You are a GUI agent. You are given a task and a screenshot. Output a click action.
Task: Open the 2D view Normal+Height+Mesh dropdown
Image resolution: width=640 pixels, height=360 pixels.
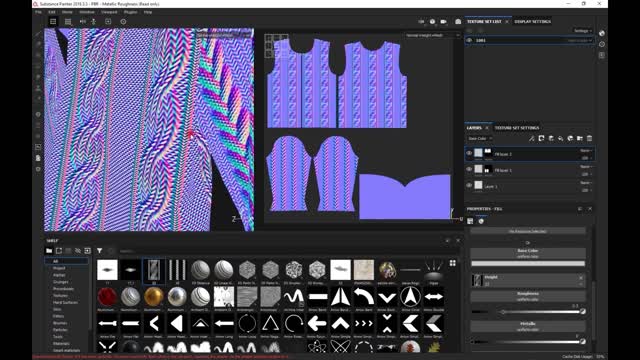(433, 36)
